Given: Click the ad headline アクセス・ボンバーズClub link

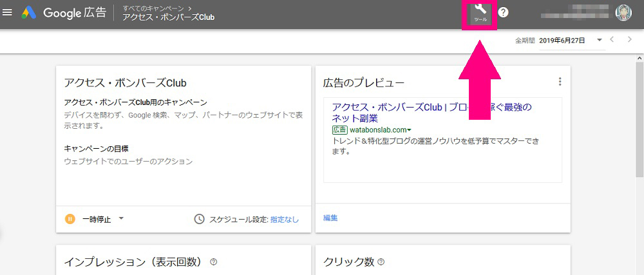Looking at the screenshot, I should pos(431,113).
